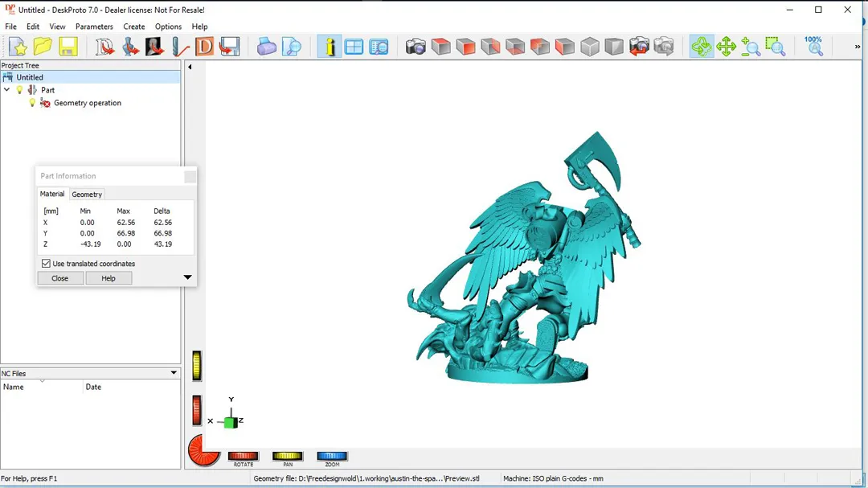Open a project with the yellow folder icon
Image resolution: width=868 pixels, height=488 pixels.
coord(43,47)
